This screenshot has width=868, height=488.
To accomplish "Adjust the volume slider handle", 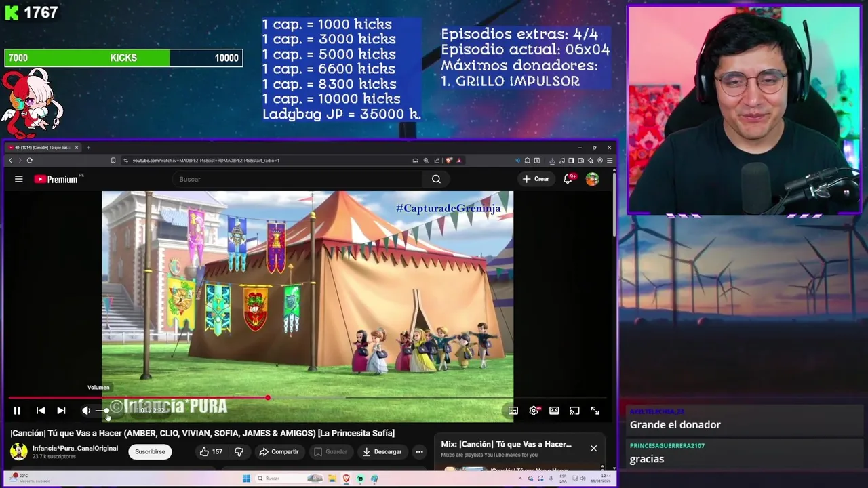I will point(106,411).
